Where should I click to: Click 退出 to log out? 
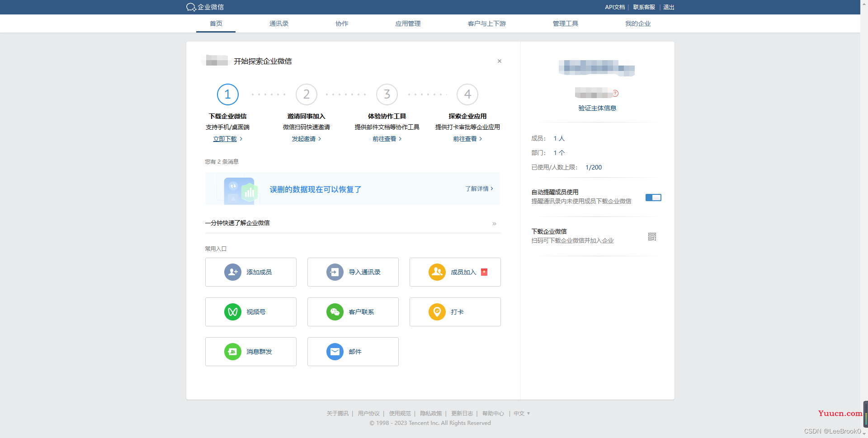669,7
